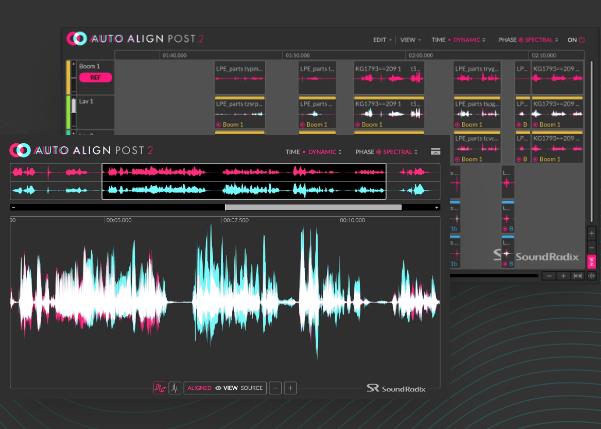Click the 02:00.000 mark in back window ruler
Image resolution: width=601 pixels, height=429 pixels.
click(x=421, y=55)
